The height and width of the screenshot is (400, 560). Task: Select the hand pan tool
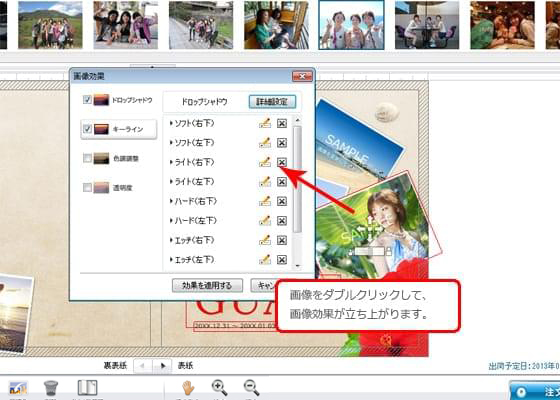(x=188, y=388)
